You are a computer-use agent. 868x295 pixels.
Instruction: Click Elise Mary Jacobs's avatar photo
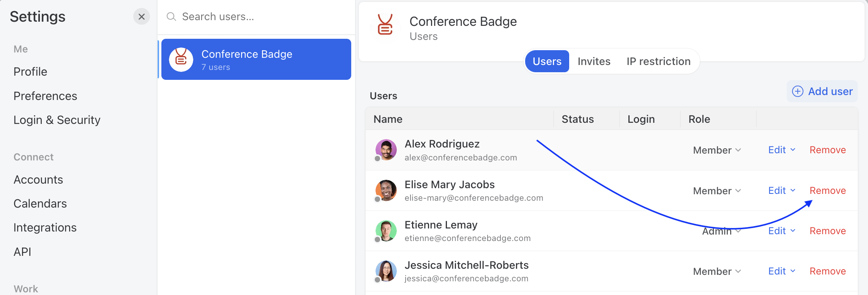pos(386,190)
